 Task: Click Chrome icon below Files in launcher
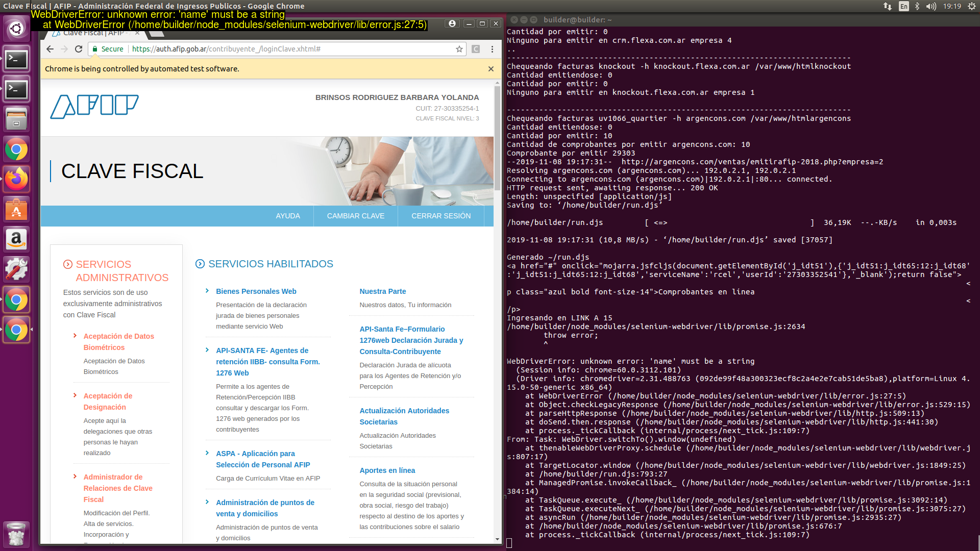point(16,149)
